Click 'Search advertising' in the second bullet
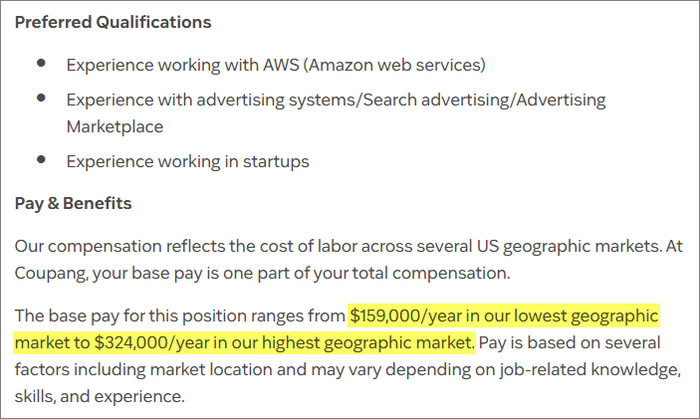Screen dimensions: 700x419 (436, 100)
